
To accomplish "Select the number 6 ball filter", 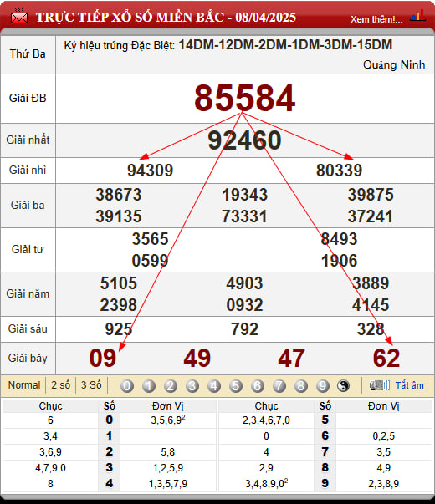I will pyautogui.click(x=258, y=386).
